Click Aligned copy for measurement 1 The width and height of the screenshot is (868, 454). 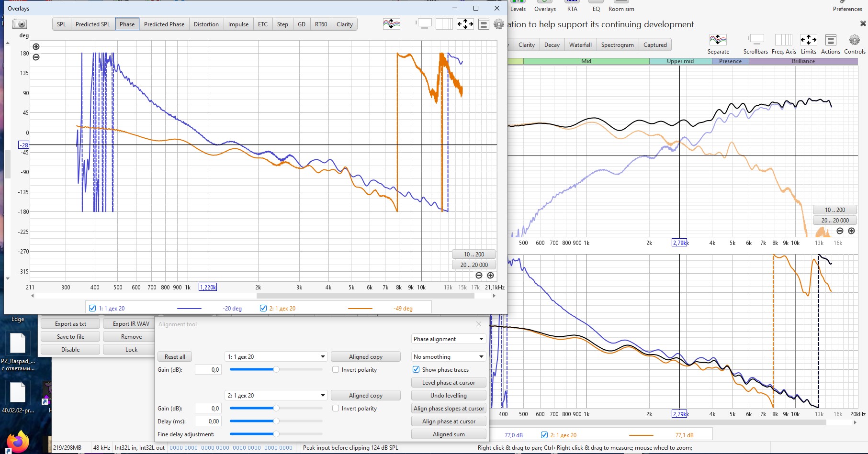pos(366,356)
